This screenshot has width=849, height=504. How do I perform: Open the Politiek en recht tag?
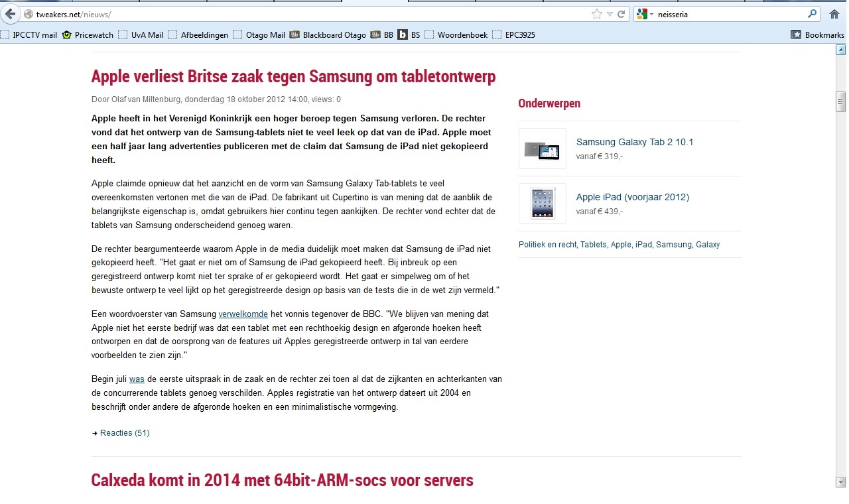click(x=548, y=245)
